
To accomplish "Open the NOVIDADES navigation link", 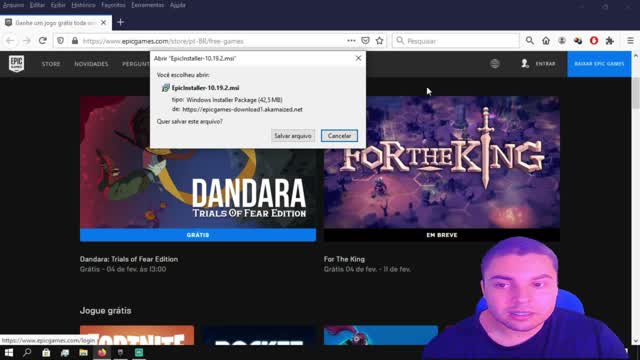I will point(91,64).
